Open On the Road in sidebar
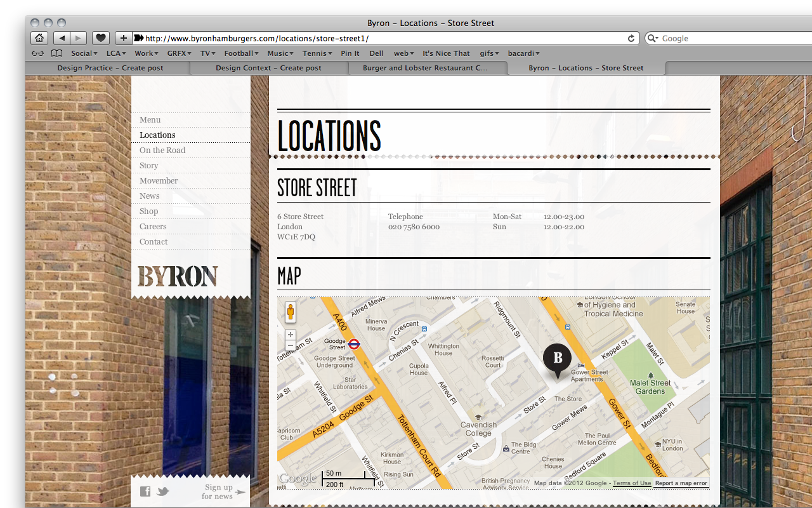Screen dimensions: 812x508 162,150
